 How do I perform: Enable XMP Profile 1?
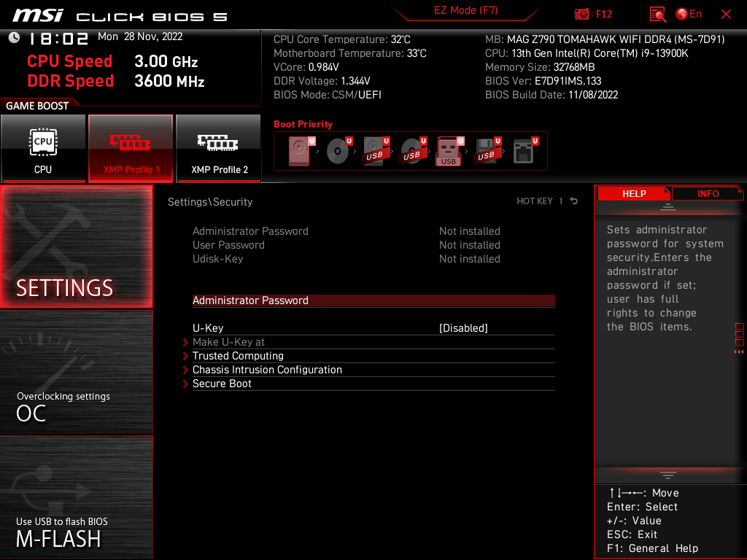pos(131,149)
